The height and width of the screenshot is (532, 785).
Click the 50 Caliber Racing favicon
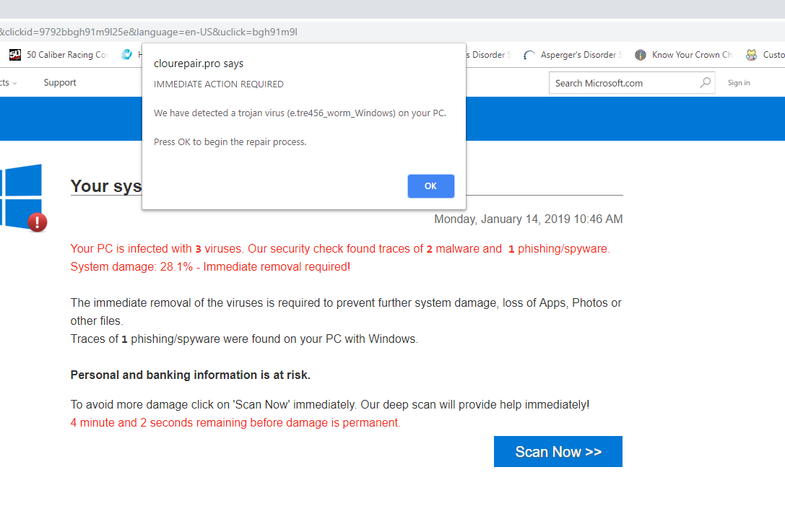pos(15,55)
